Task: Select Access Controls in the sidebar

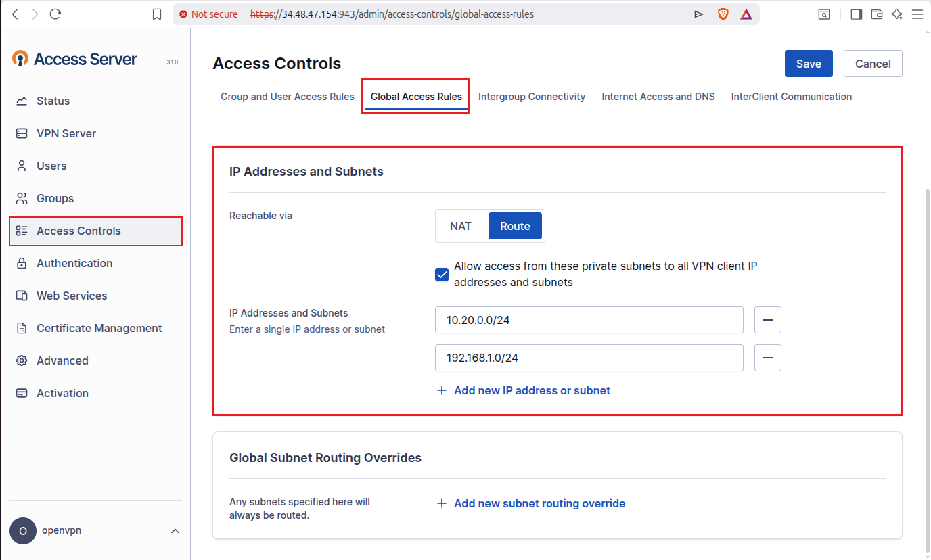Action: coord(95,231)
